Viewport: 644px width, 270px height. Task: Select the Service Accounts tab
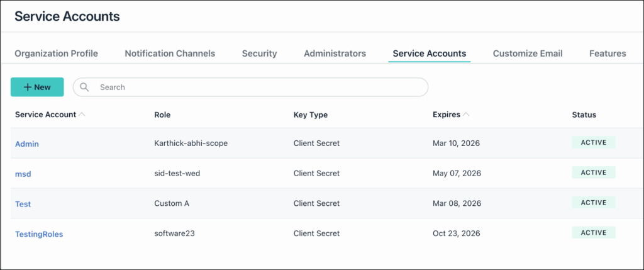click(429, 53)
